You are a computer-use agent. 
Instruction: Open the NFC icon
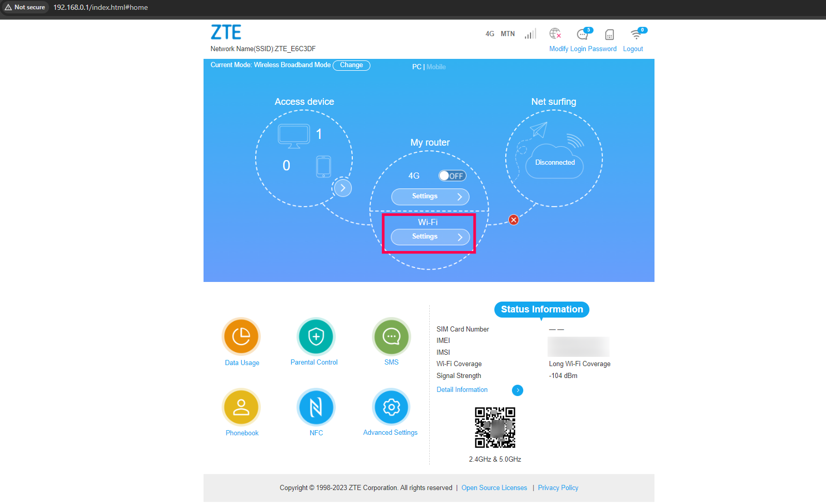click(316, 407)
